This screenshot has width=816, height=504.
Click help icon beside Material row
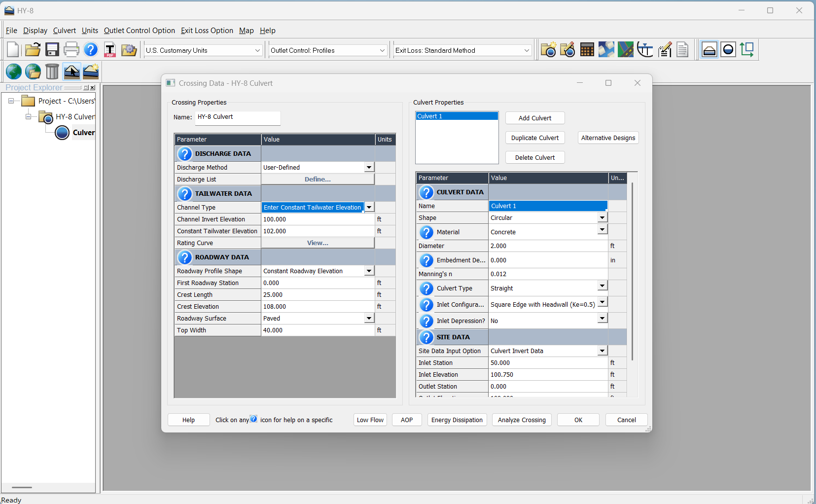point(426,232)
